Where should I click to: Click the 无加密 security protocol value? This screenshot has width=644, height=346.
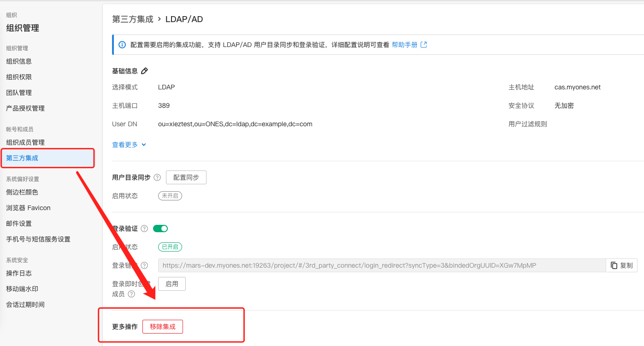(564, 106)
